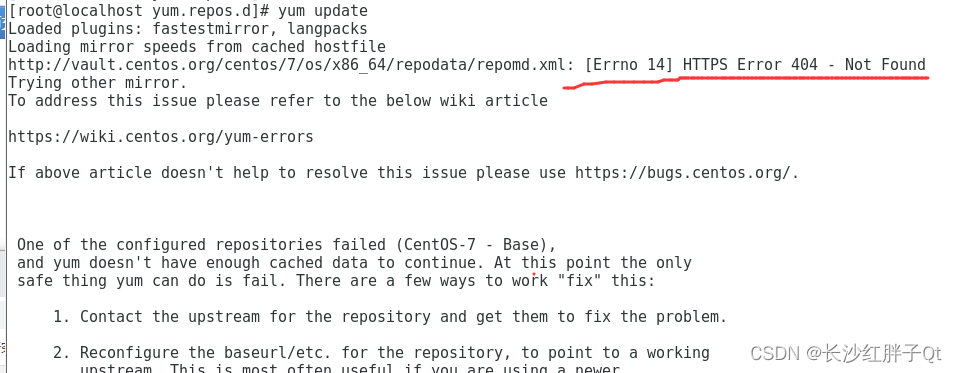
Task: Click "Loading mirror speeds from cached hostfile" line
Action: pyautogui.click(x=197, y=47)
